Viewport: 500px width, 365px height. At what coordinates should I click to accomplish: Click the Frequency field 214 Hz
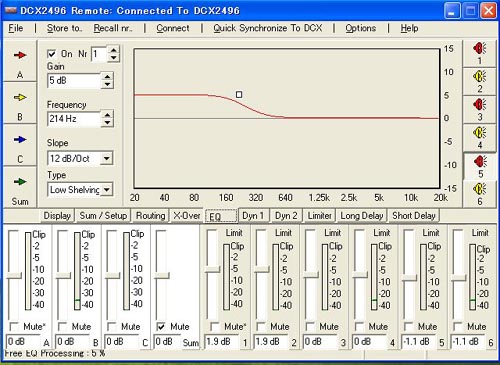click(74, 119)
